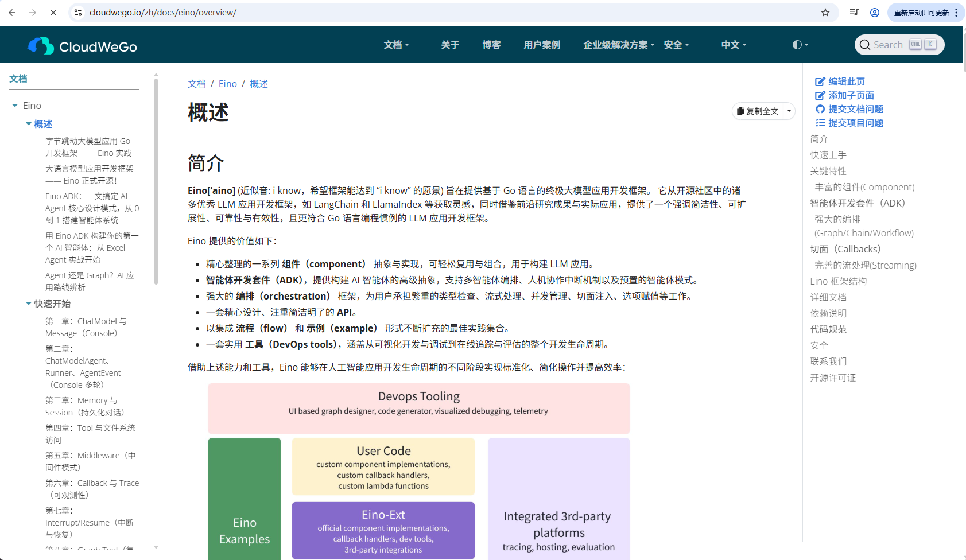Open the 安全 dropdown menu
The image size is (966, 560).
[676, 45]
